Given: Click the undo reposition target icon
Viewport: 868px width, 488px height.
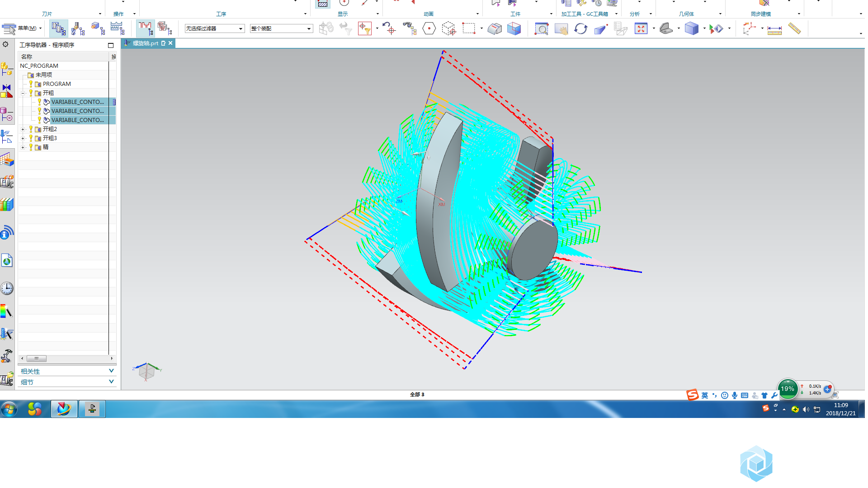Looking at the screenshot, I should point(389,29).
